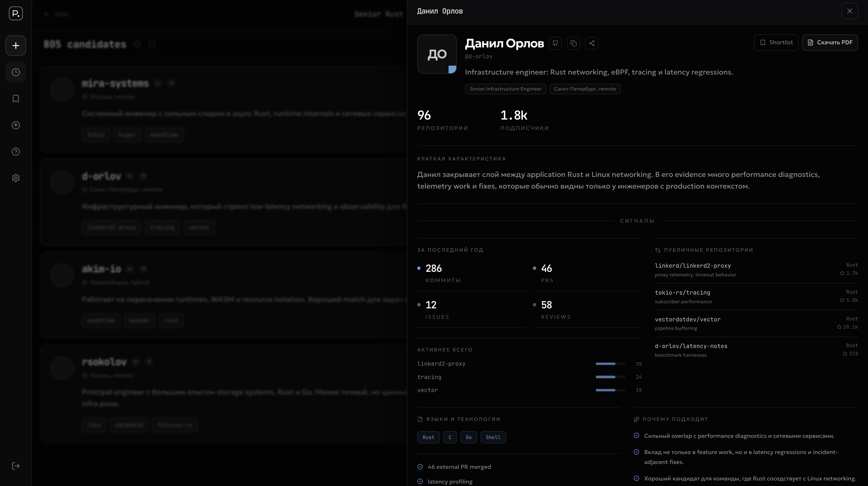Viewport: 868px width, 486px height.
Task: Open vectordotdev/vector repository entry
Action: point(687,319)
